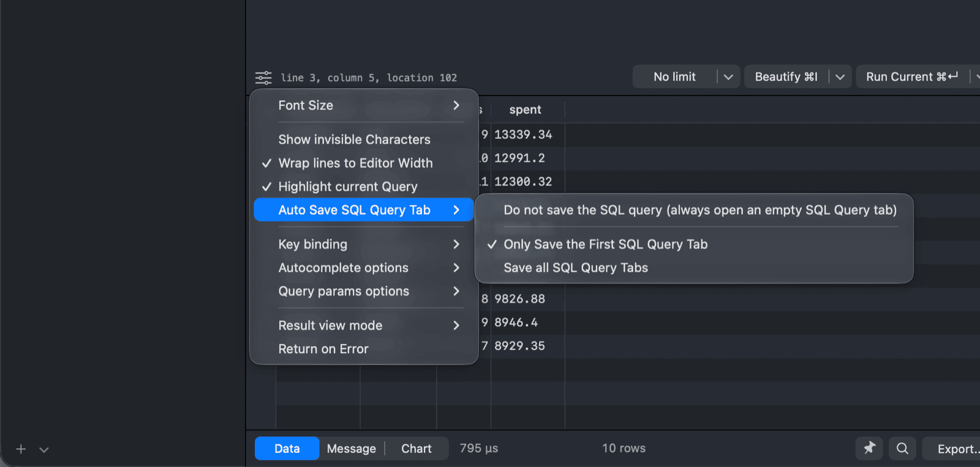980x467 pixels.
Task: Choose Save all SQL Query Tabs
Action: (694, 268)
